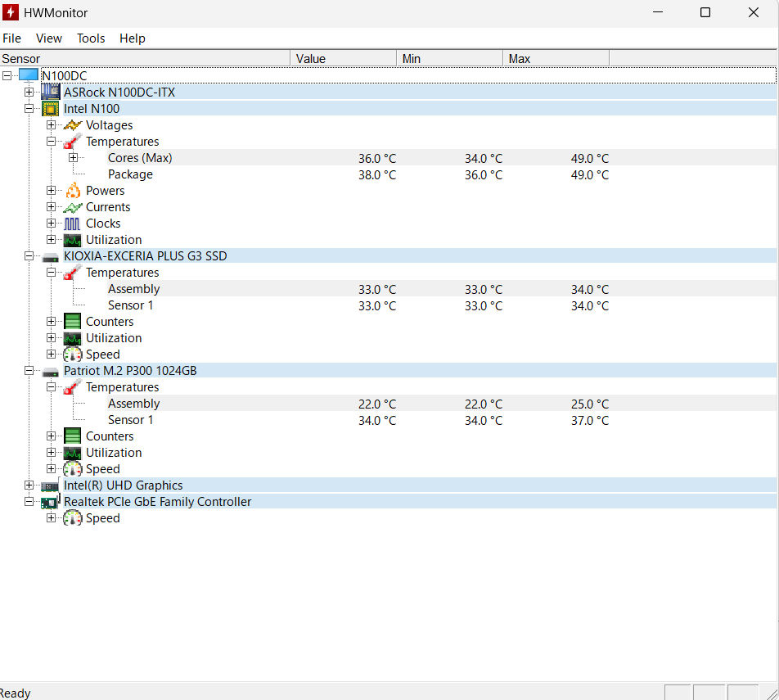Click the Powers flame icon under Intel N100

pos(73,191)
